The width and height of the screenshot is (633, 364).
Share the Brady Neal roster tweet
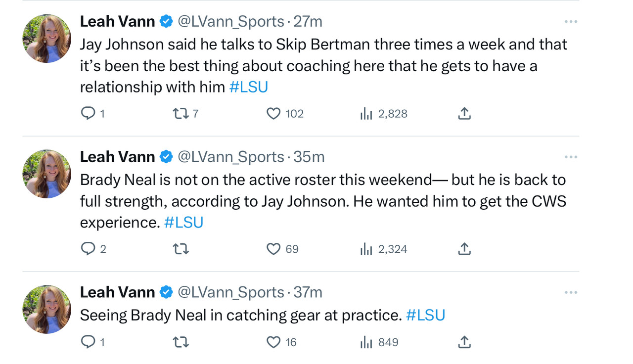point(464,249)
